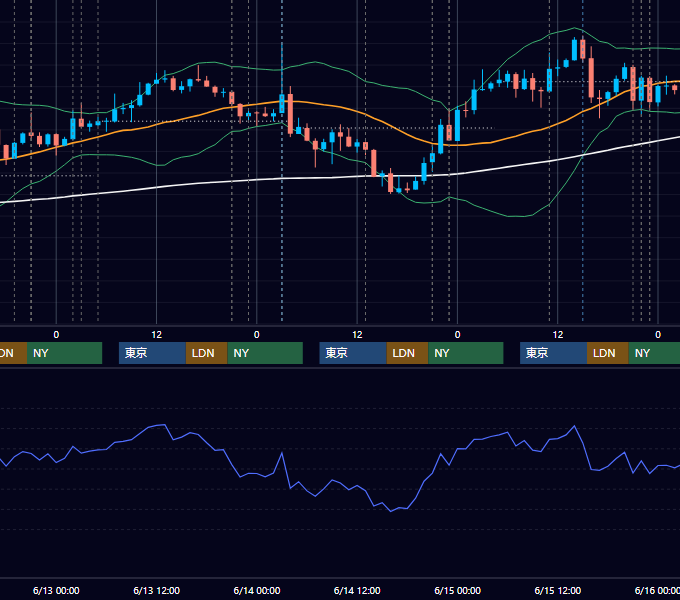Image resolution: width=680 pixels, height=600 pixels.
Task: Click the hour label '12' above 6/13 12:00
Action: (157, 335)
